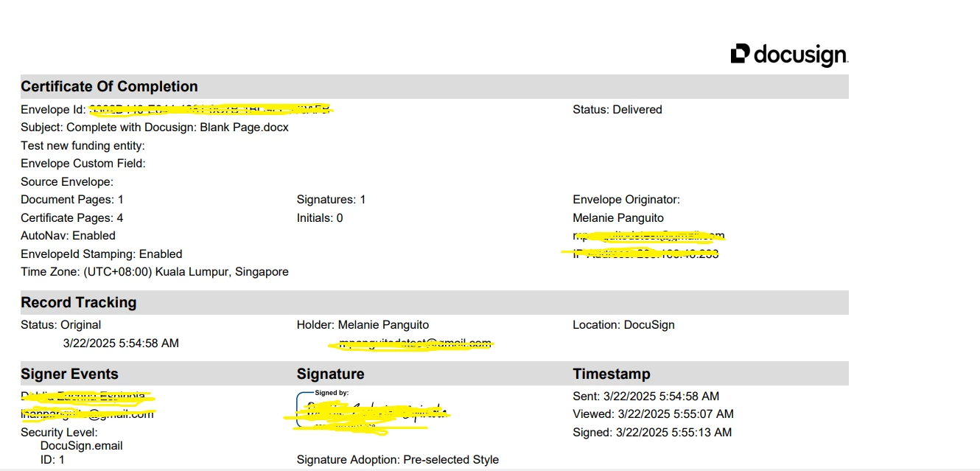Select the Signer Events heading
Screen dimensions: 980x471
[x=69, y=374]
